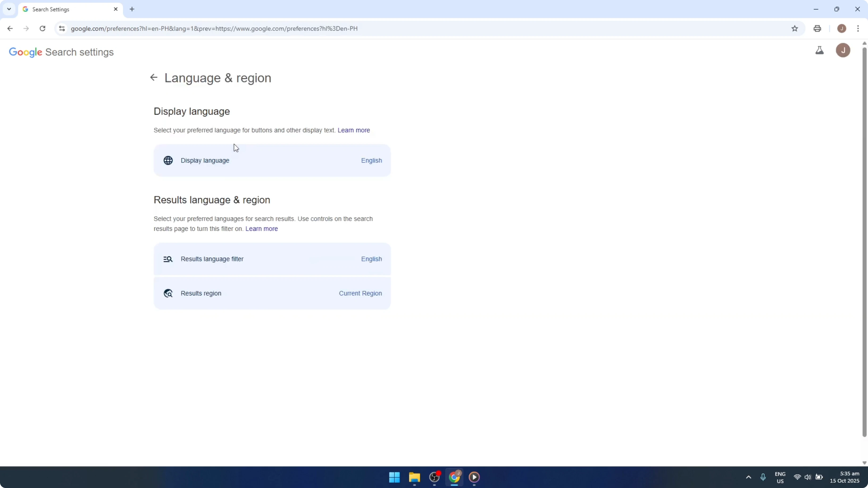Click English value in Results language filter
Screen dimensions: 868x488
click(x=371, y=259)
